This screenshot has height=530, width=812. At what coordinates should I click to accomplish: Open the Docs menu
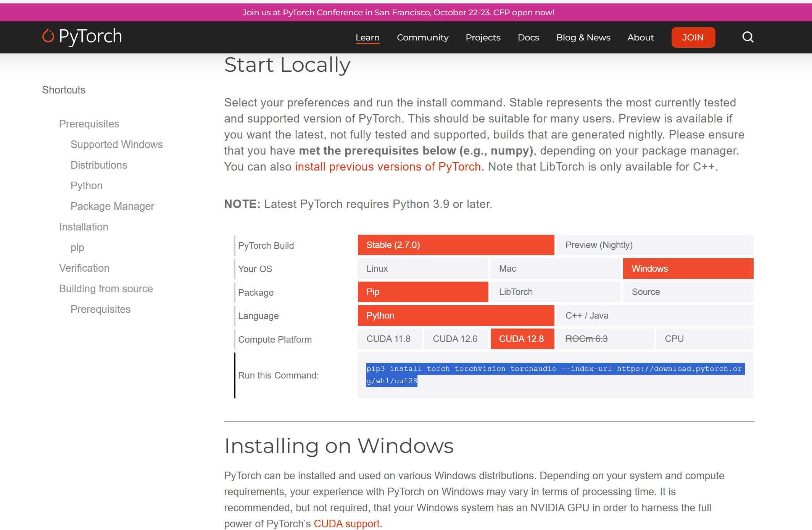(x=528, y=37)
